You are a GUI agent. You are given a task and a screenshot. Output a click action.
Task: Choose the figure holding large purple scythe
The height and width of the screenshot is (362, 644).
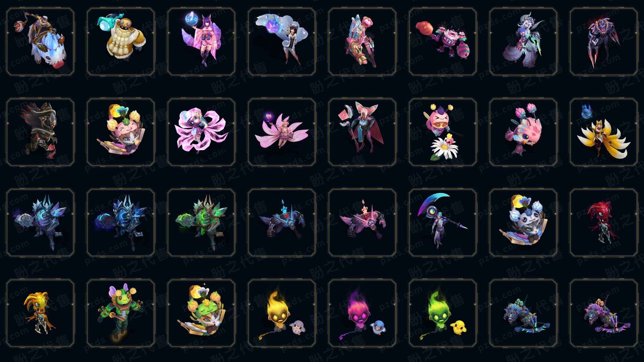[x=443, y=223]
